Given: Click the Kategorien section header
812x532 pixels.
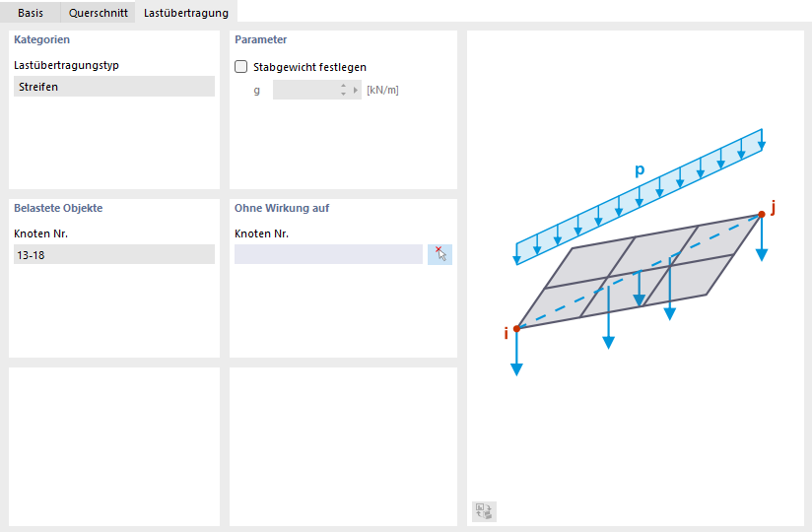Looking at the screenshot, I should 41,39.
